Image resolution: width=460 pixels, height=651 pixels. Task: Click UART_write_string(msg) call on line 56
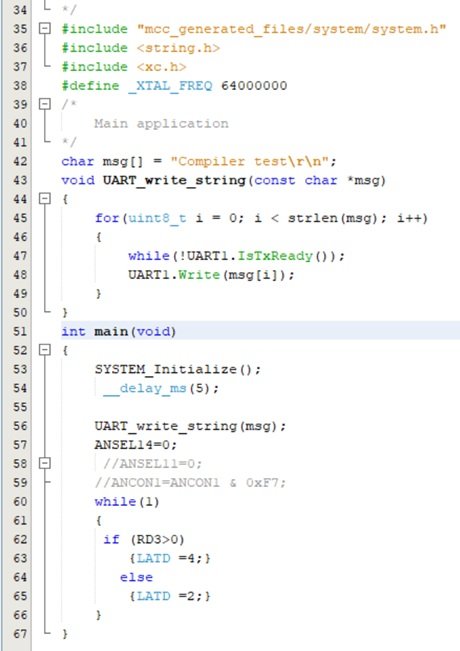click(x=190, y=426)
